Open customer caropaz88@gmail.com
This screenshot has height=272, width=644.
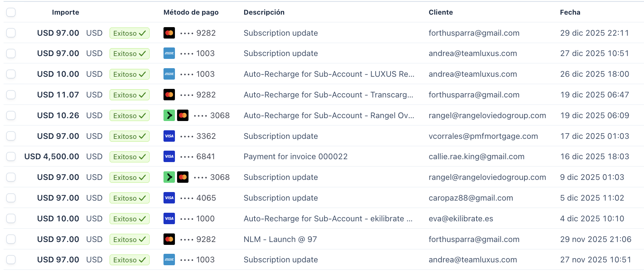[x=471, y=198]
